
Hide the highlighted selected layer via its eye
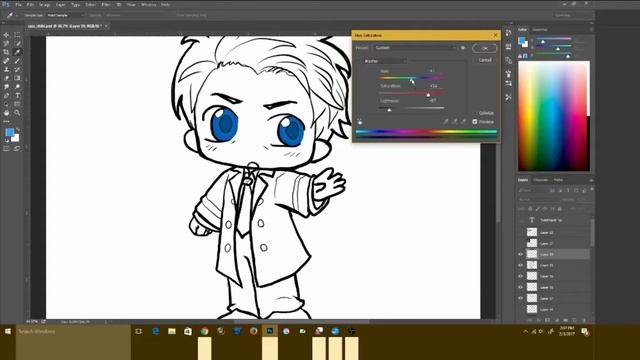click(x=521, y=254)
